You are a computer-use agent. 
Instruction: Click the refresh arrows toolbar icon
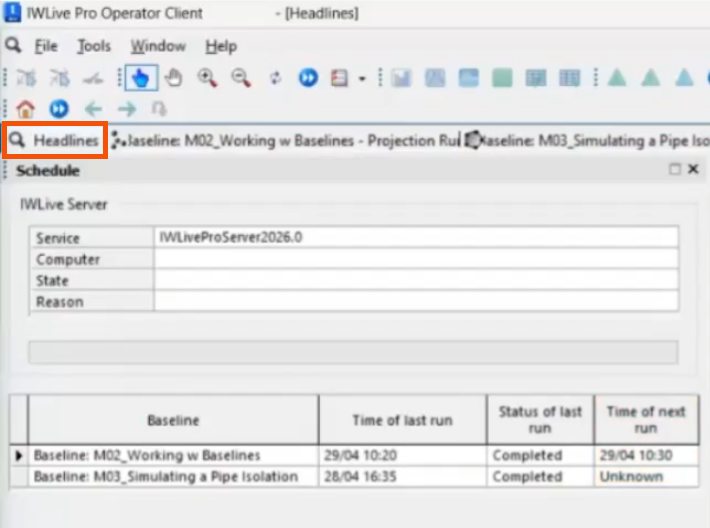tap(275, 78)
